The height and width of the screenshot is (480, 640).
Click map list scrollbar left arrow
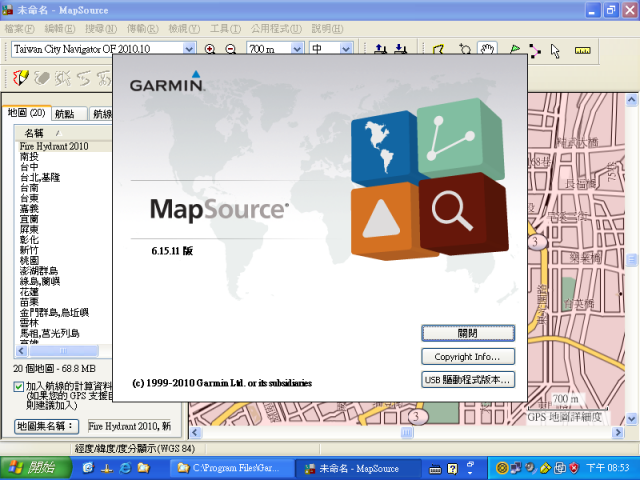coord(21,351)
